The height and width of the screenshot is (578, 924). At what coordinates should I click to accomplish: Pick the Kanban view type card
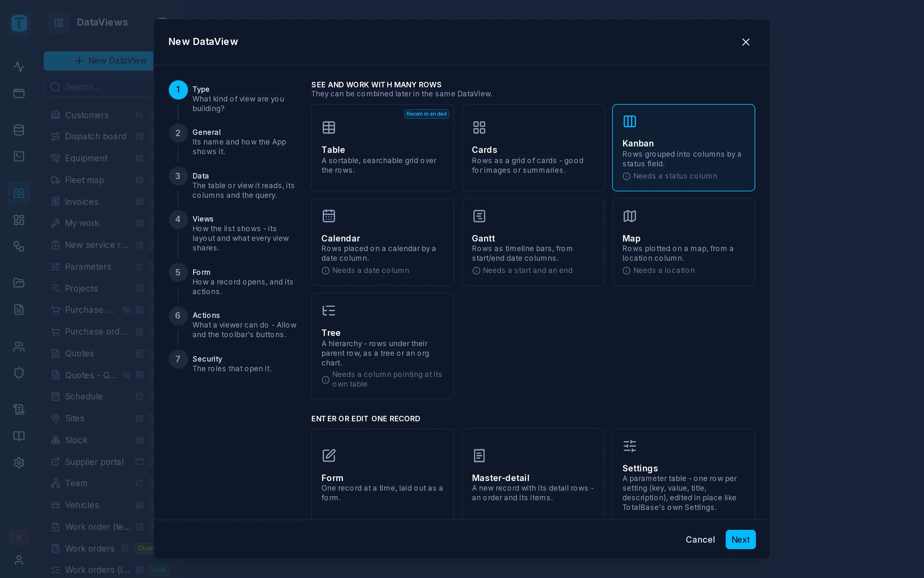point(683,148)
